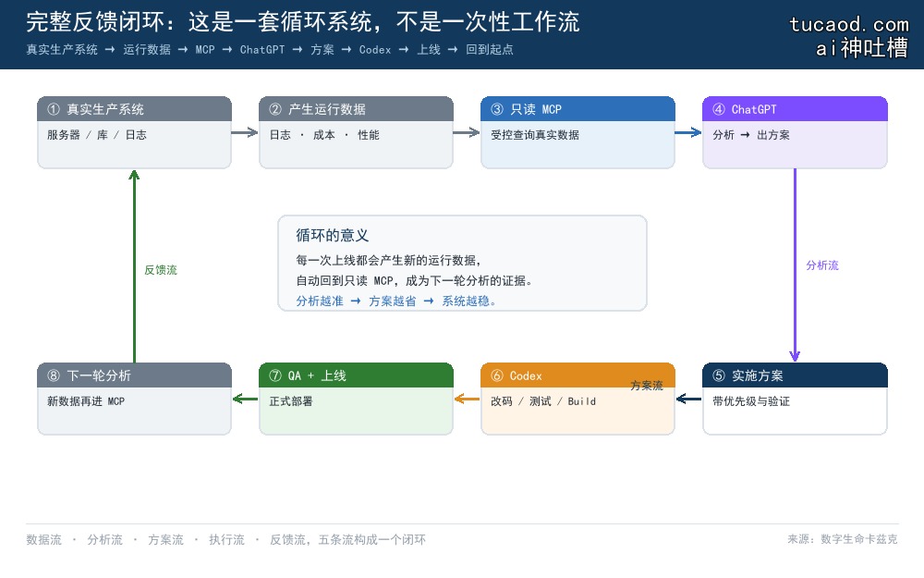This screenshot has height=578, width=924.
Task: Click 数据流 in the footer
Action: tap(43, 540)
